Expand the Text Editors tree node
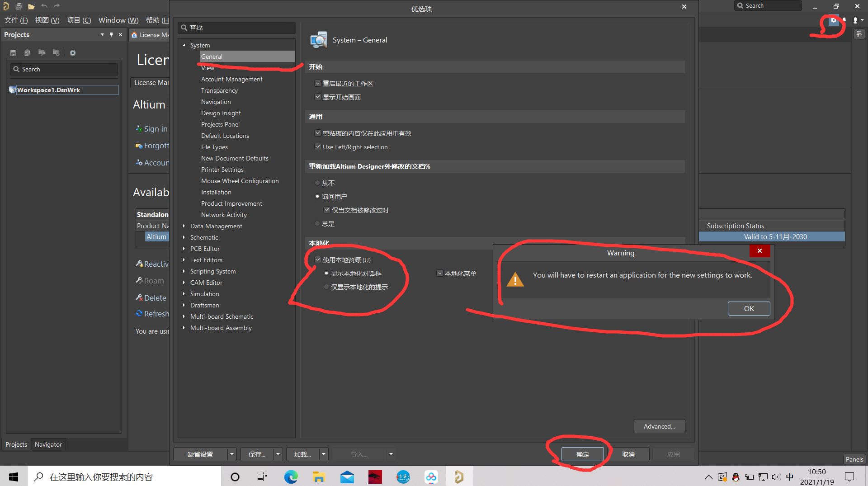 pyautogui.click(x=184, y=260)
